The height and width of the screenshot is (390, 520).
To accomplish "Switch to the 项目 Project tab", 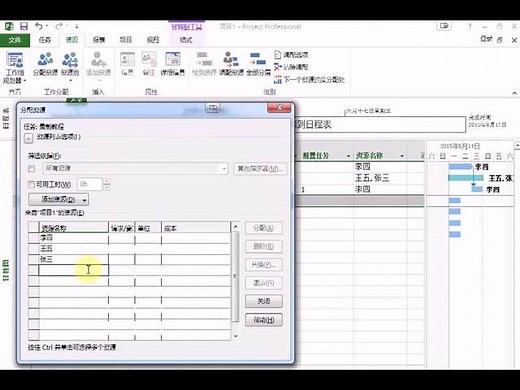I will click(126, 40).
